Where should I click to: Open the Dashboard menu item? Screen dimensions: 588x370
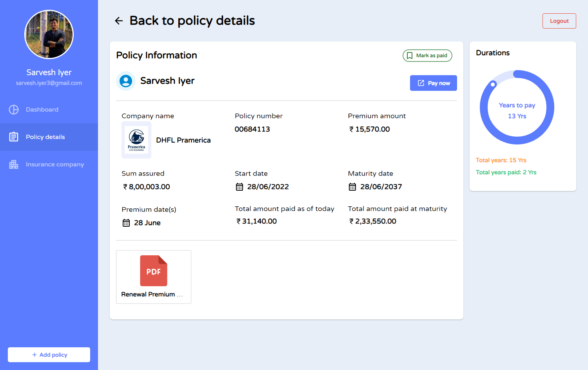click(42, 110)
